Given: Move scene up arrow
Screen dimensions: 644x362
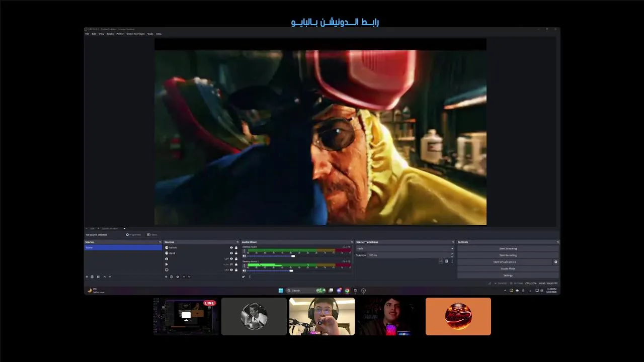Looking at the screenshot, I should click(x=105, y=277).
